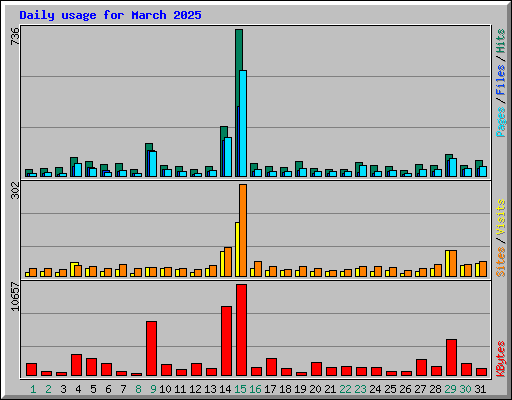Click the day 16 axis label

(x=255, y=389)
